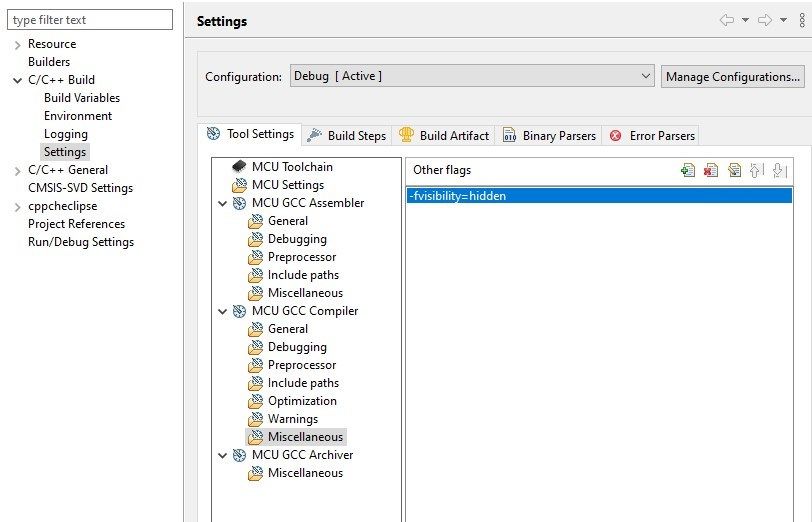Click the Edit flag icon in Other flags
The image size is (812, 522).
(734, 170)
